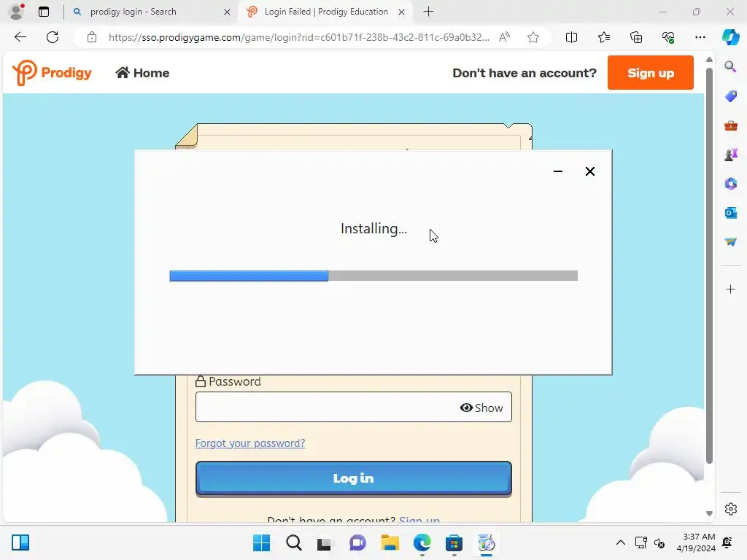Open installer app icon on taskbar

tap(487, 542)
